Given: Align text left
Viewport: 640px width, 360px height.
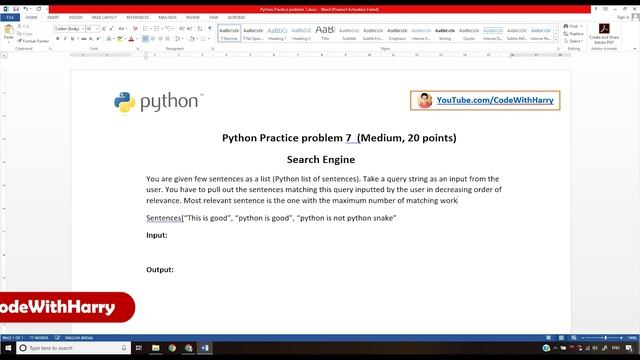Looking at the screenshot, I should coord(145,39).
